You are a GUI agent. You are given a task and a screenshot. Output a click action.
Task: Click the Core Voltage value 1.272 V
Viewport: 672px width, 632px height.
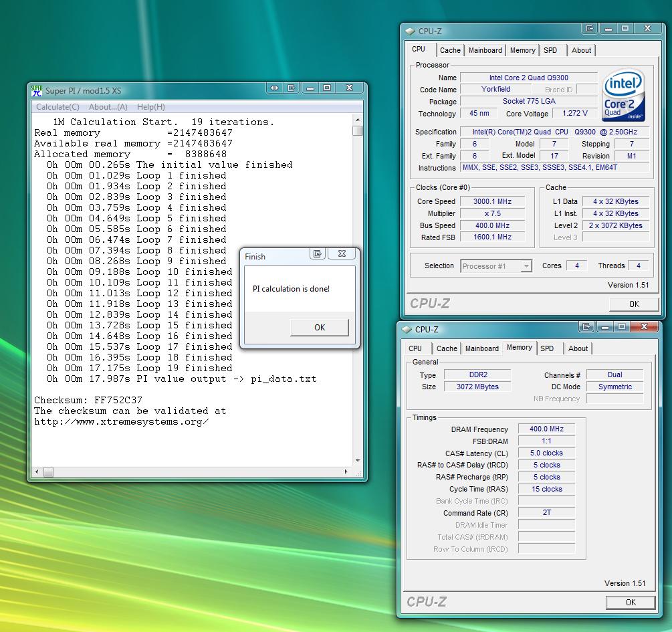pyautogui.click(x=575, y=113)
